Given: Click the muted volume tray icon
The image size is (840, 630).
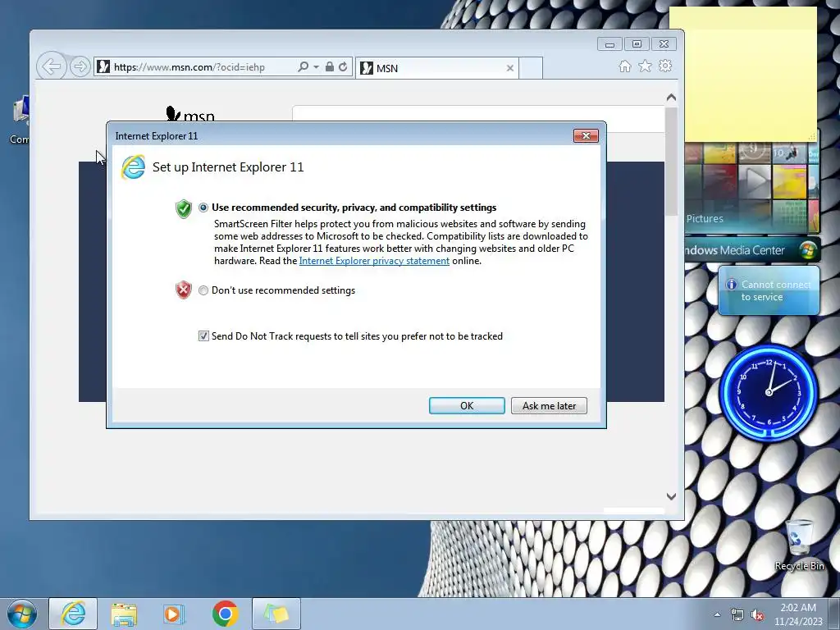Looking at the screenshot, I should pos(757,614).
